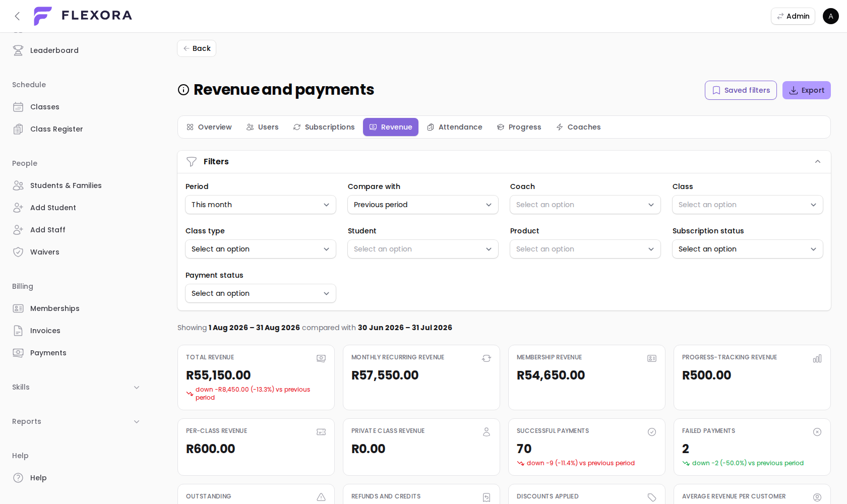Click the Help question-mark icon
Image resolution: width=847 pixels, height=504 pixels.
18,478
